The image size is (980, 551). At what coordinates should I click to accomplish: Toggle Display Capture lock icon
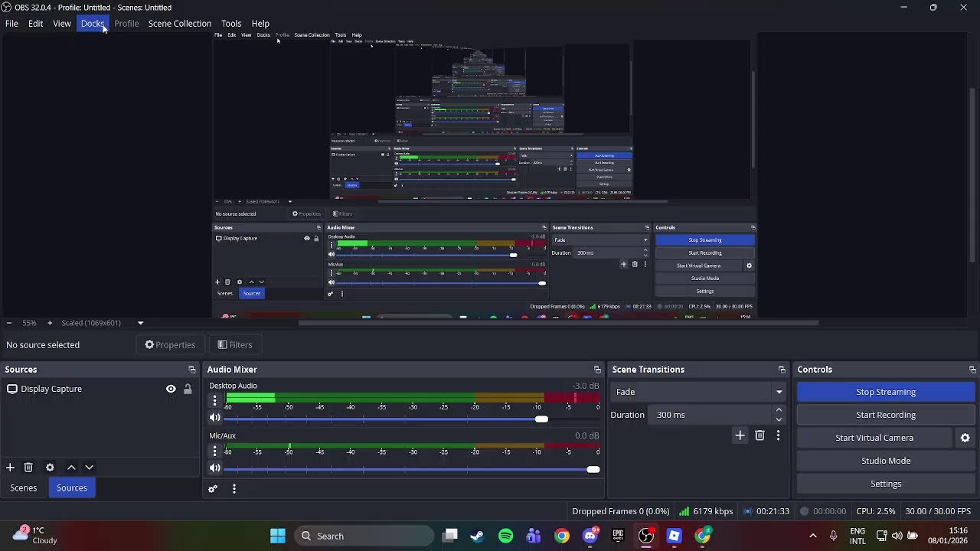click(188, 389)
